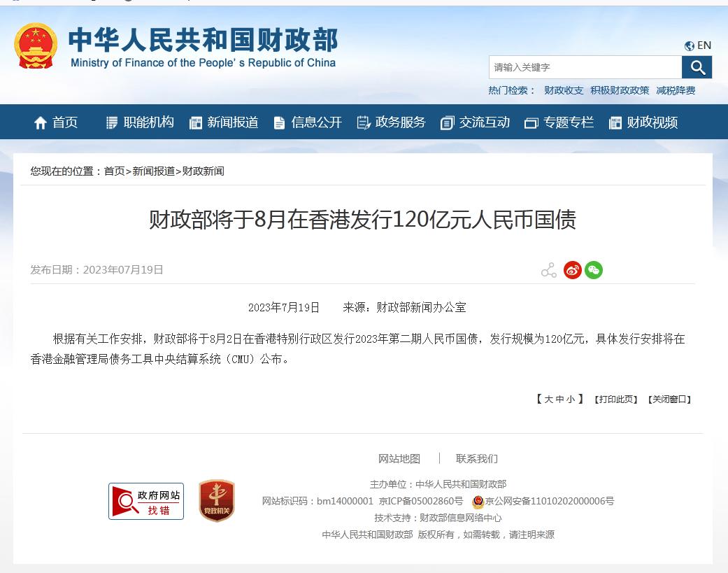Click the 财政收支 hot search link
Viewport: 728px width, 573px height.
(564, 90)
